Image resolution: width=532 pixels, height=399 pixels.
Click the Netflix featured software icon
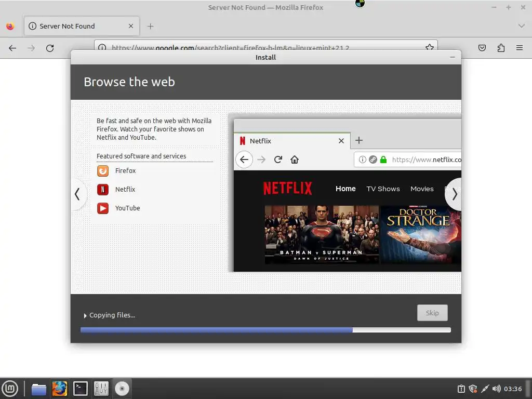[x=103, y=189]
